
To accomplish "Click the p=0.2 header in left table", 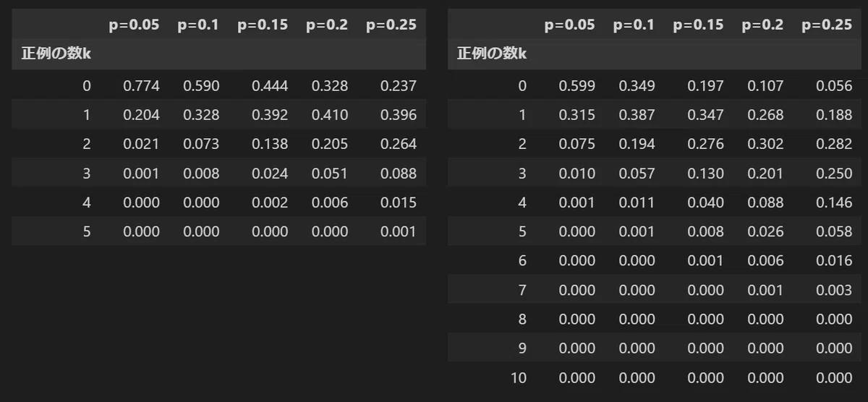I will [x=327, y=25].
